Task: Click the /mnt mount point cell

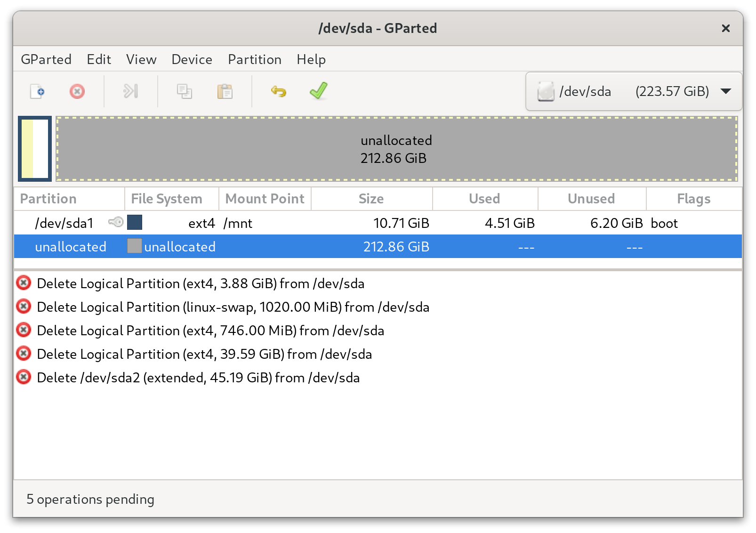Action: [x=238, y=223]
